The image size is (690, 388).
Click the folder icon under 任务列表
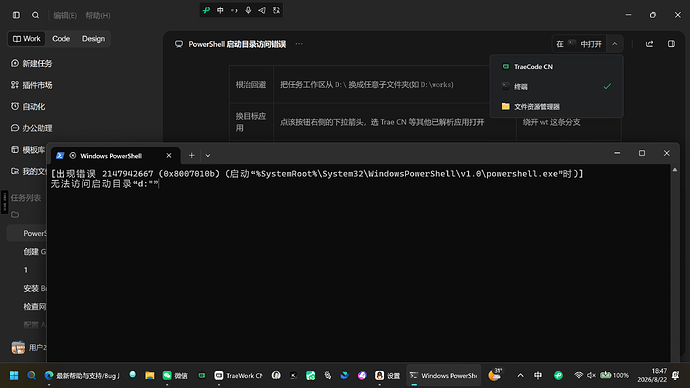(x=15, y=215)
